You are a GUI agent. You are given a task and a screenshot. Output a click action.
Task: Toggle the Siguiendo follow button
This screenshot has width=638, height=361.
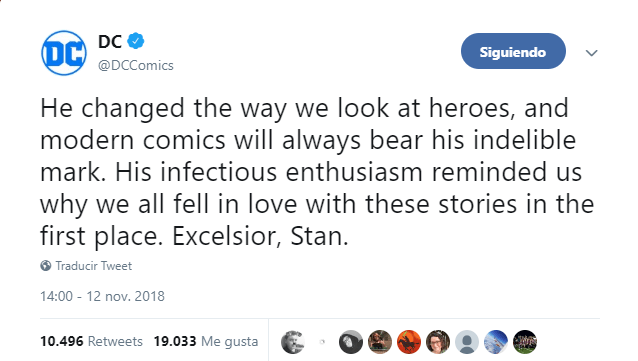[513, 51]
